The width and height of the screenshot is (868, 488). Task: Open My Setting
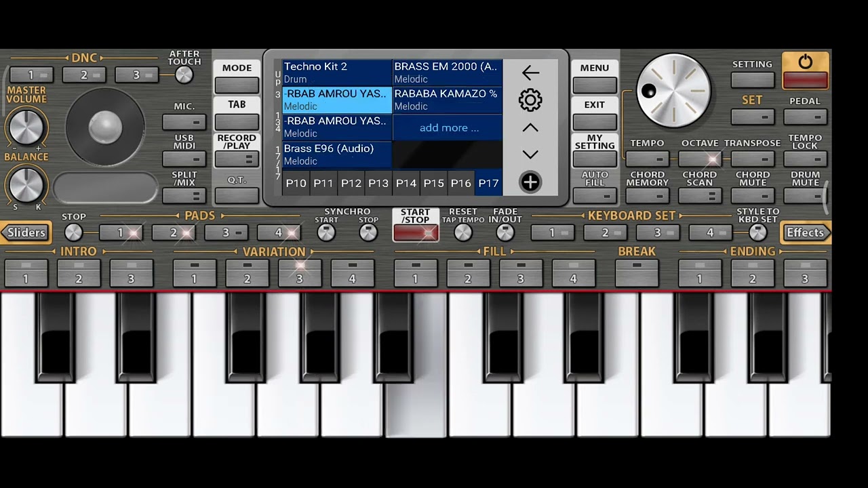click(x=595, y=159)
